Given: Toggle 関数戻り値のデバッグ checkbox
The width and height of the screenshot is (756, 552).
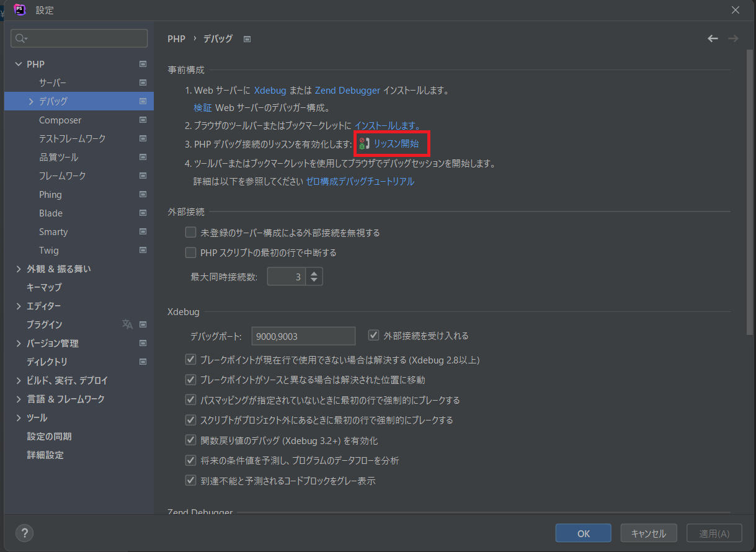Looking at the screenshot, I should pos(190,440).
